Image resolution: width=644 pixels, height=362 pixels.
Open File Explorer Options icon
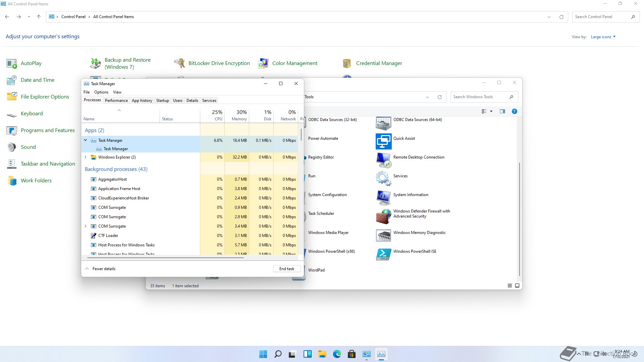(12, 97)
